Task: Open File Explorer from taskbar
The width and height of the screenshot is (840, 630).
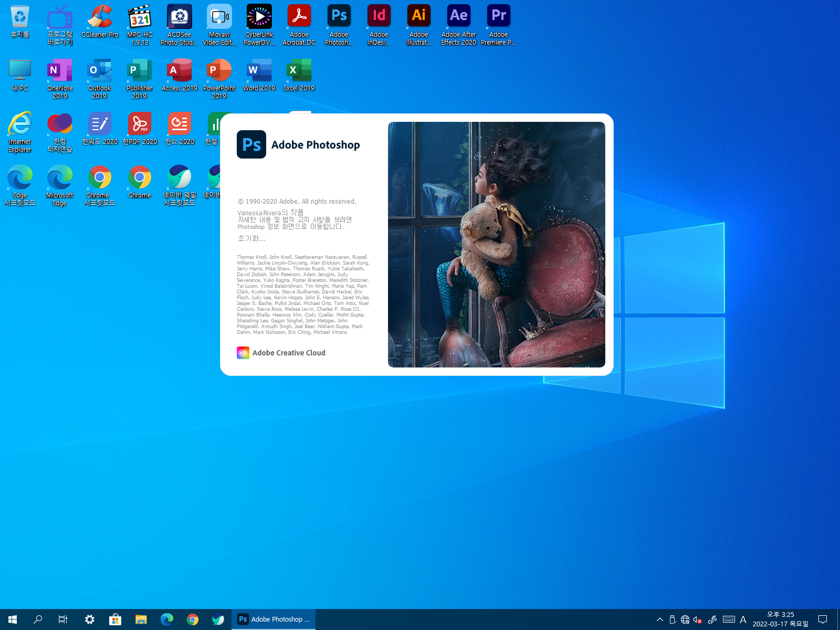Action: [x=141, y=619]
